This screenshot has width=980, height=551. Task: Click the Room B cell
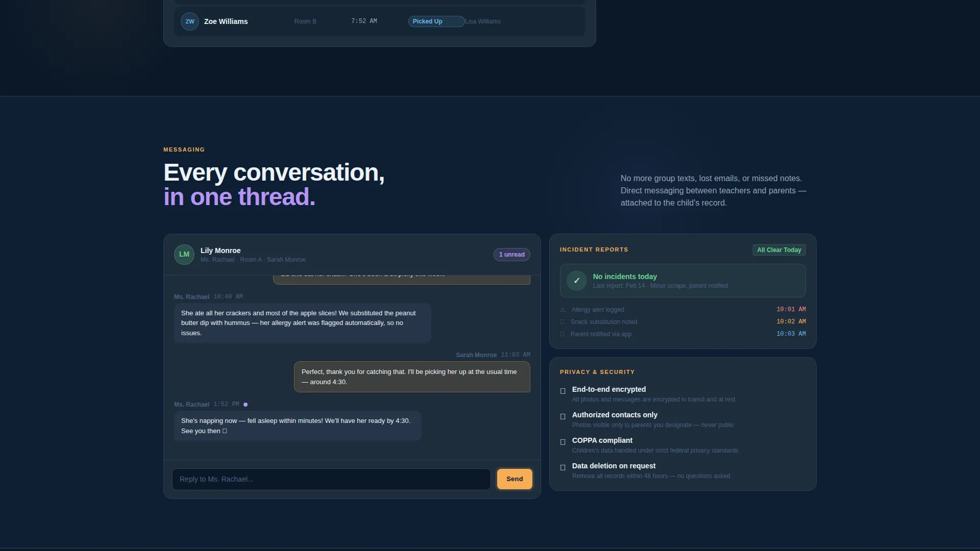pos(305,21)
